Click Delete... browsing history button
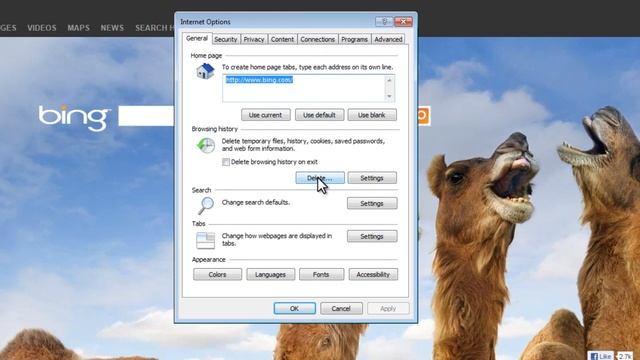640x360 pixels. click(x=320, y=178)
